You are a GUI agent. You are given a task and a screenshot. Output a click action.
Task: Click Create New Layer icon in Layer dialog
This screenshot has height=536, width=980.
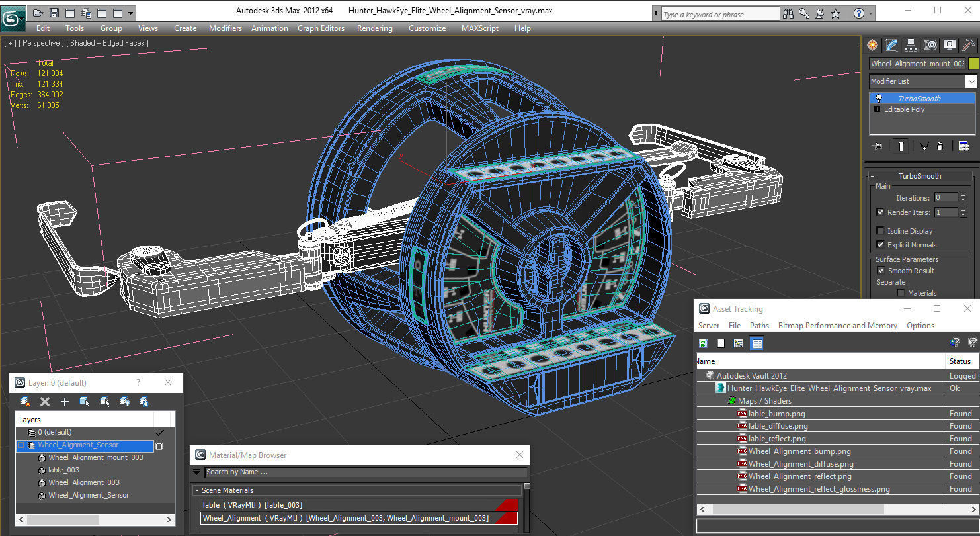25,402
